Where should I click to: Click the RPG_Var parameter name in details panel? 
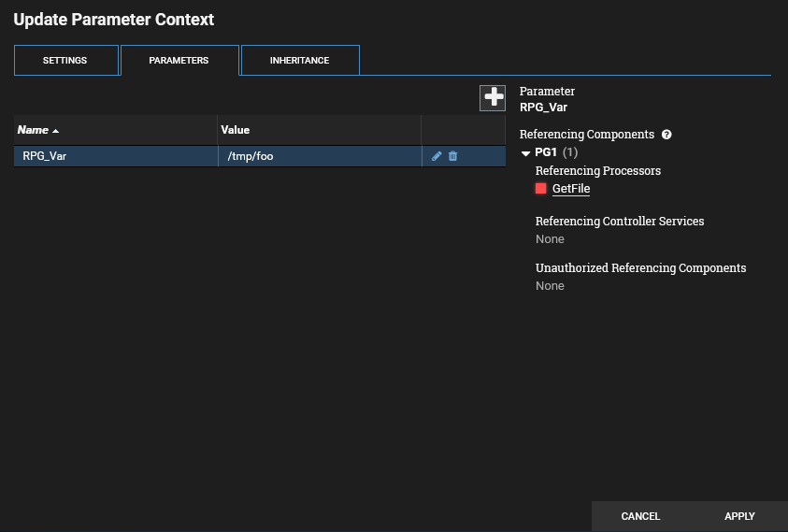click(544, 107)
